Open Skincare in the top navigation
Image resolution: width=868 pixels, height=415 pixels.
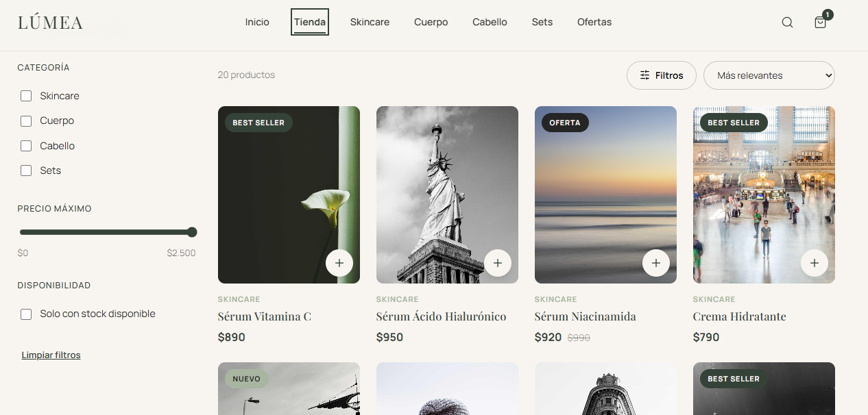(370, 22)
